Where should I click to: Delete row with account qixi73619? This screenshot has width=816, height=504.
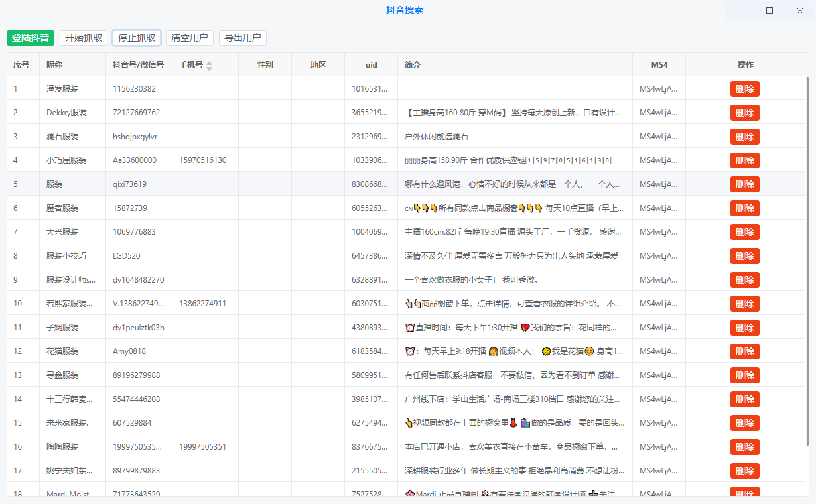(745, 184)
